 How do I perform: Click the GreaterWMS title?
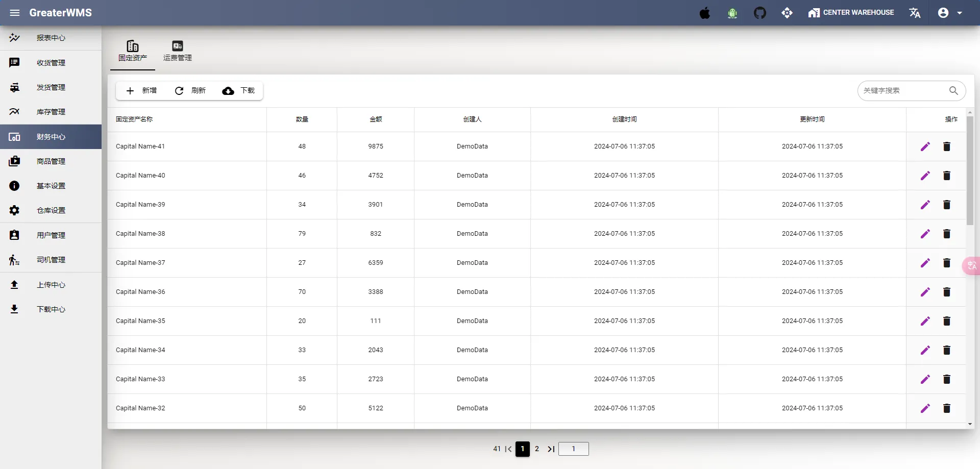[x=61, y=13]
